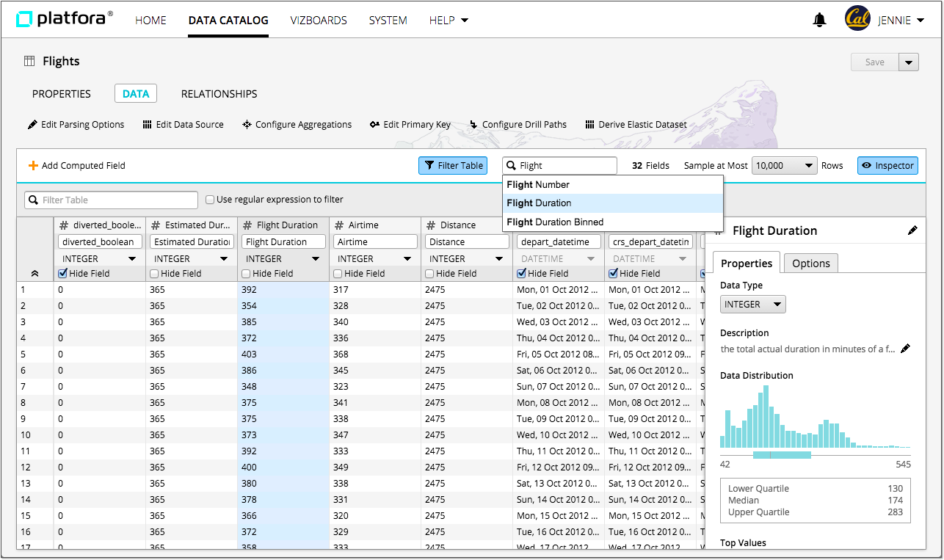The height and width of the screenshot is (560, 944).
Task: Click the Filter Table button
Action: coord(453,166)
